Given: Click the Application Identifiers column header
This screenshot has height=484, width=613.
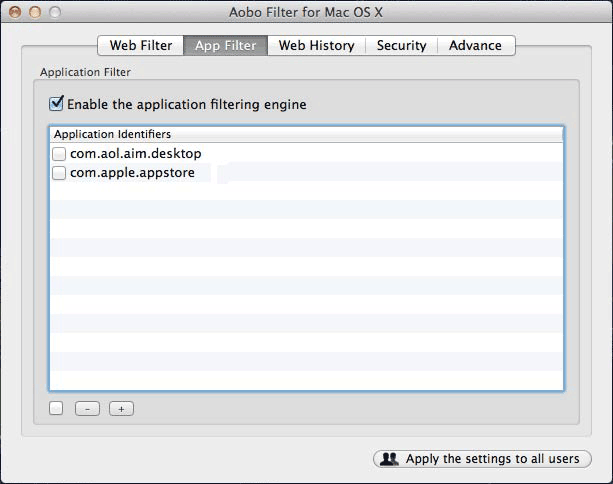Looking at the screenshot, I should coord(306,134).
